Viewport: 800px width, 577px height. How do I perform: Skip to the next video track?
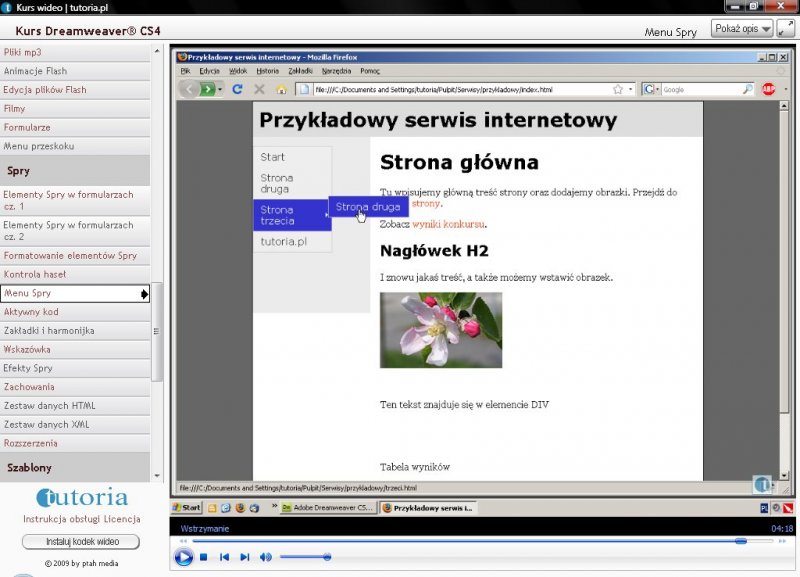pos(245,557)
